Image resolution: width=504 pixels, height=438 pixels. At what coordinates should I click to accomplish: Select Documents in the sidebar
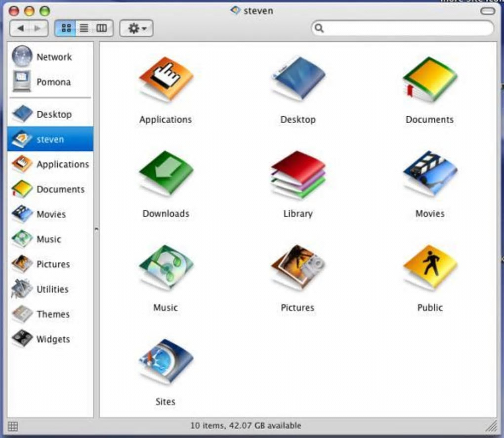tap(50, 189)
